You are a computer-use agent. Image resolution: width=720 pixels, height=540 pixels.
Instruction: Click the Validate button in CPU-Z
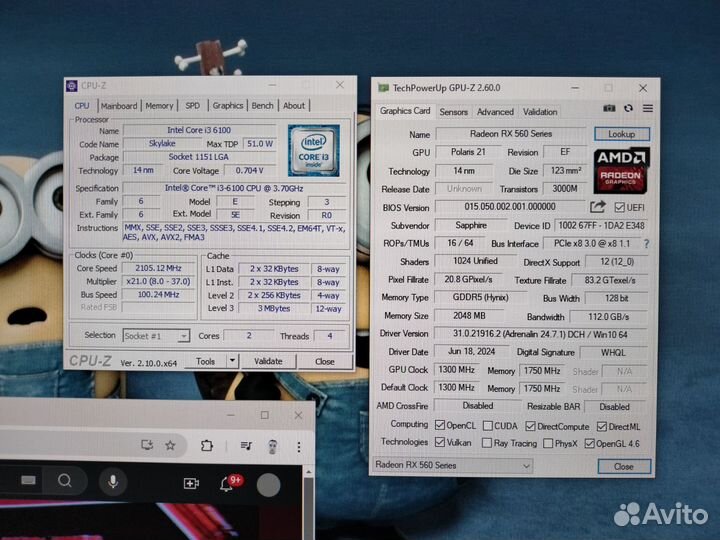click(268, 361)
